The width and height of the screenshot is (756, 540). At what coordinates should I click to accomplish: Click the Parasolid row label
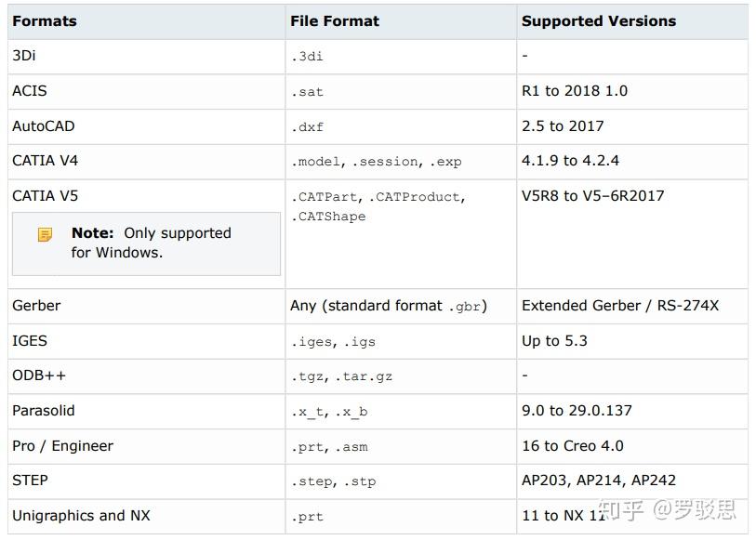(44, 411)
